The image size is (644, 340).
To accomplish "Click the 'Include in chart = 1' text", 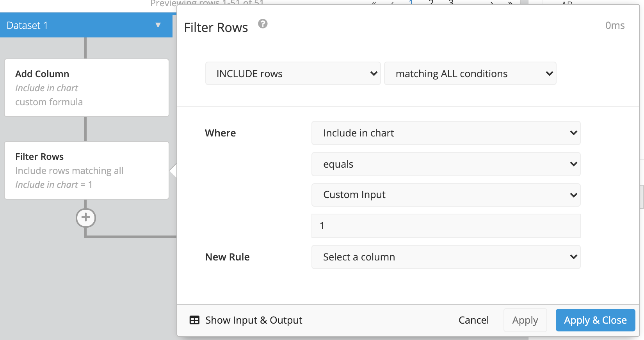I will 54,185.
